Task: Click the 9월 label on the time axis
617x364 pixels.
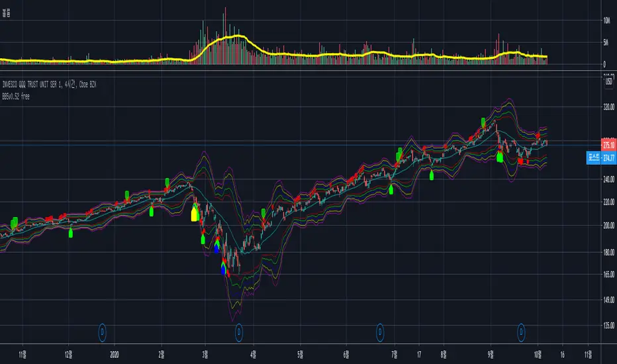Action: [x=491, y=355]
